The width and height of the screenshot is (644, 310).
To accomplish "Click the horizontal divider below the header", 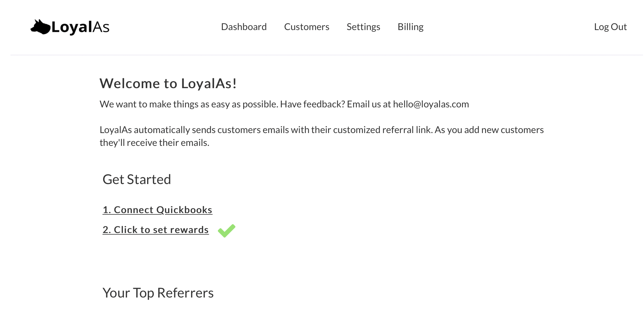I will (326, 55).
